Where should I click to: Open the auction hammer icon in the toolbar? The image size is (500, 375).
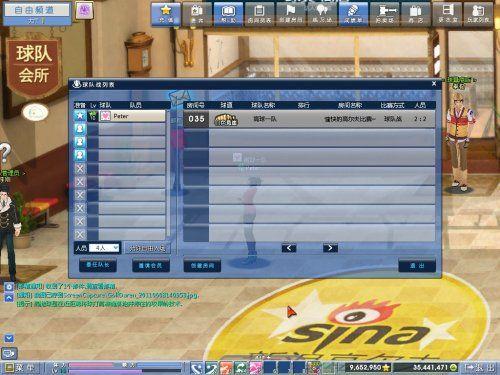[385, 14]
